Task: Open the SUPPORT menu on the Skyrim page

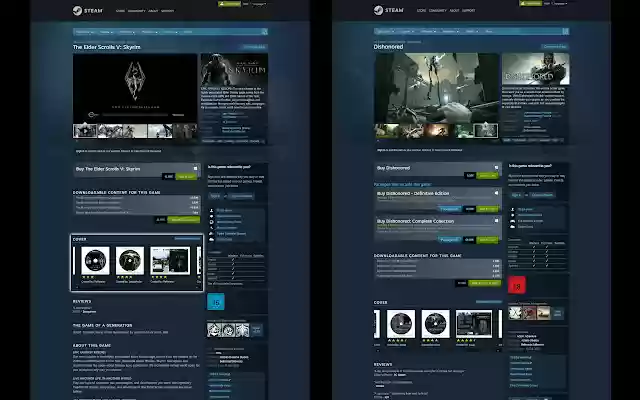Action: (167, 11)
